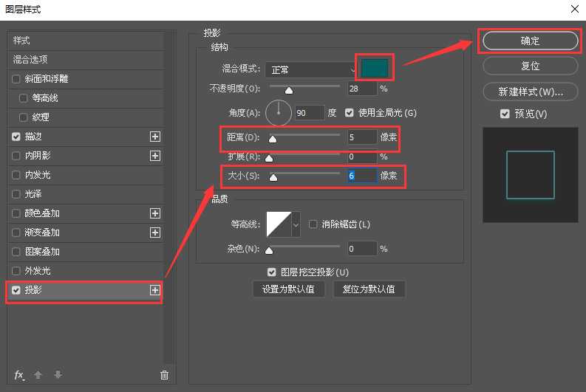Viewport: 586px width, 392px height.
Task: Click plus icon next to 内阴影
Action: [x=155, y=156]
